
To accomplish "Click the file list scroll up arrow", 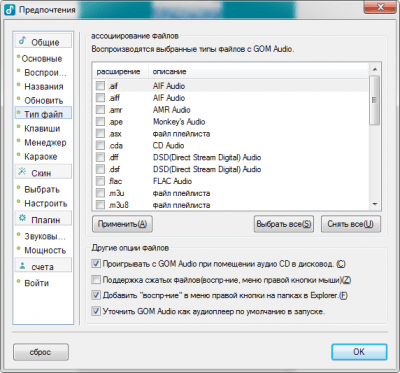I will pyautogui.click(x=375, y=69).
